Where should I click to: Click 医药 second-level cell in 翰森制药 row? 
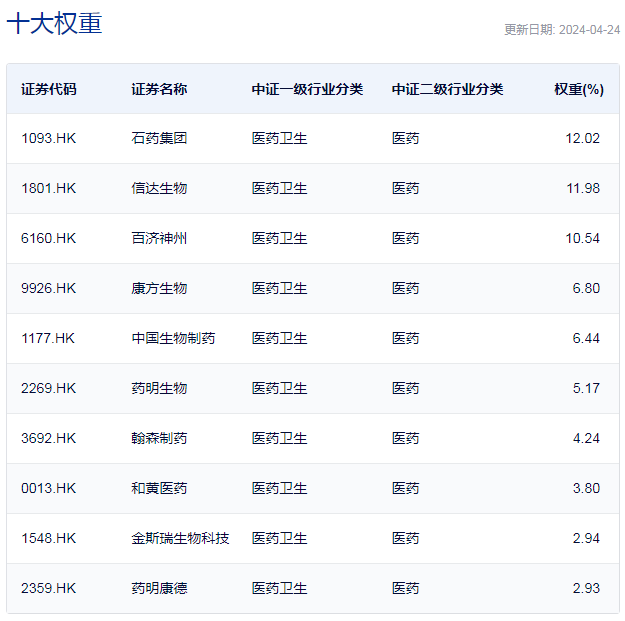point(405,438)
